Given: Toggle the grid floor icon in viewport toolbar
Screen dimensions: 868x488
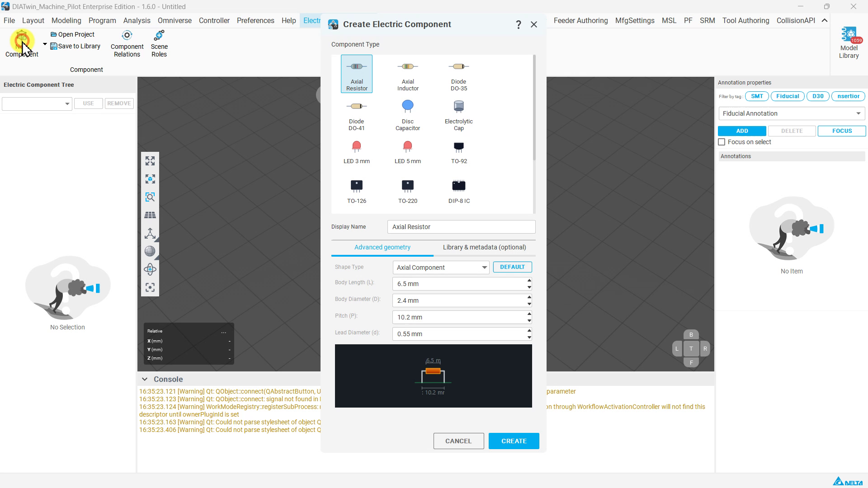Looking at the screenshot, I should click(x=150, y=215).
